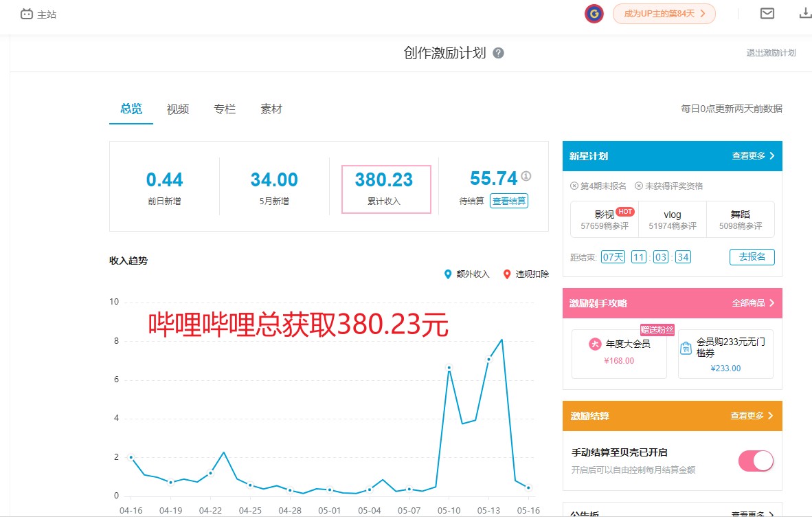Click the 每日0点更新两天前数据 note

[731, 109]
